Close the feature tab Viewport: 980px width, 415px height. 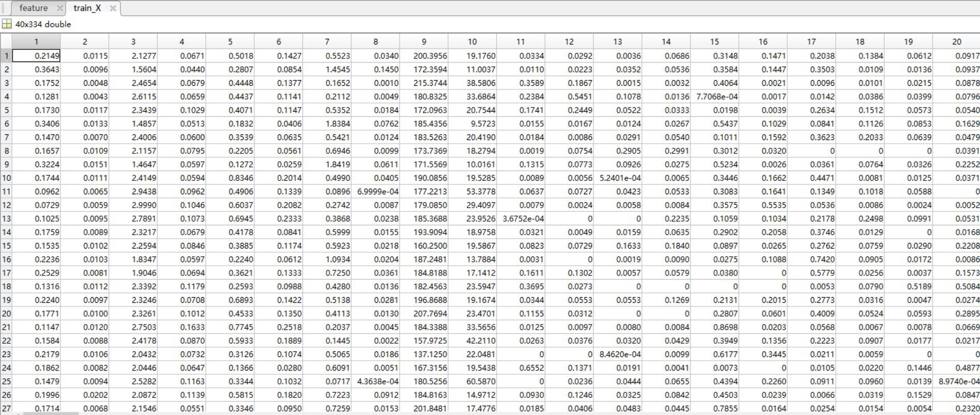pyautogui.click(x=60, y=8)
